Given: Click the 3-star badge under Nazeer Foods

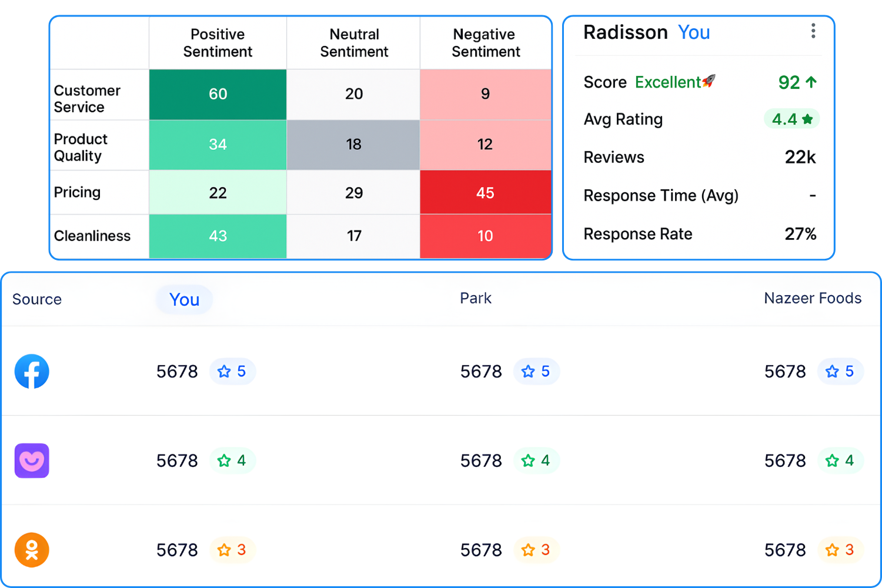Looking at the screenshot, I should [x=840, y=550].
